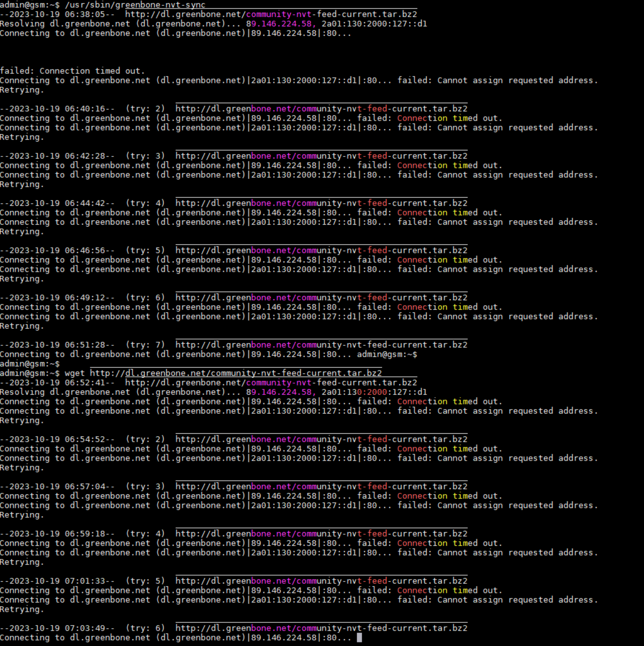
Task: Click timestamp "2023-10-19 06:51:28"
Action: tap(57, 345)
